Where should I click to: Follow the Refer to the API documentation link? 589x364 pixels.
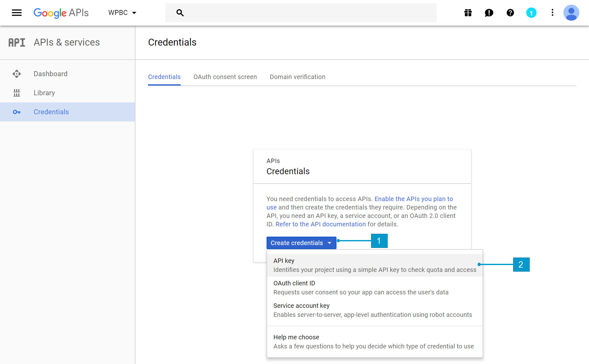pyautogui.click(x=321, y=224)
